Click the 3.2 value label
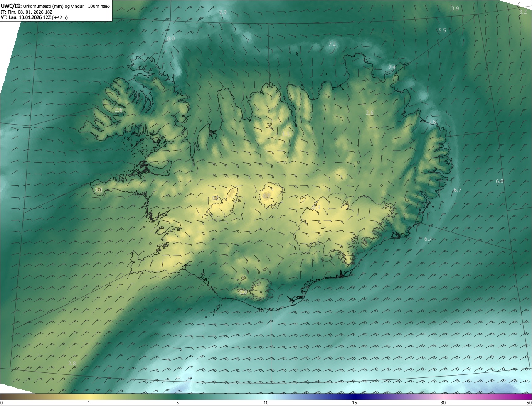The image size is (532, 406). click(x=523, y=12)
